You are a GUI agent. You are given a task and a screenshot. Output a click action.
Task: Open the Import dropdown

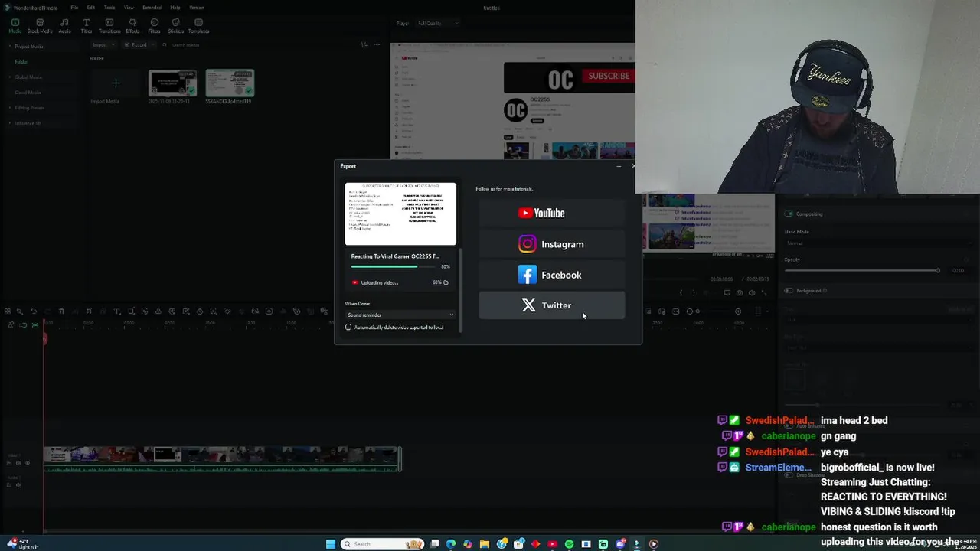(103, 45)
